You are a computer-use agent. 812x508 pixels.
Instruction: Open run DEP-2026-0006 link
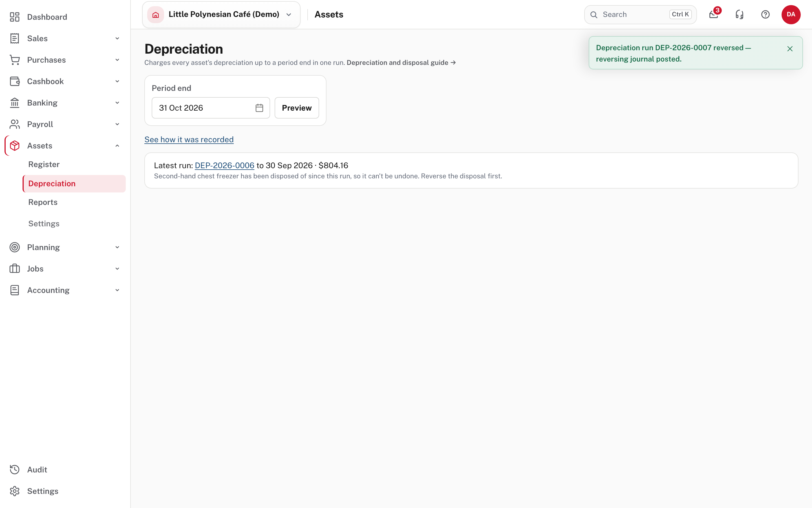(224, 165)
